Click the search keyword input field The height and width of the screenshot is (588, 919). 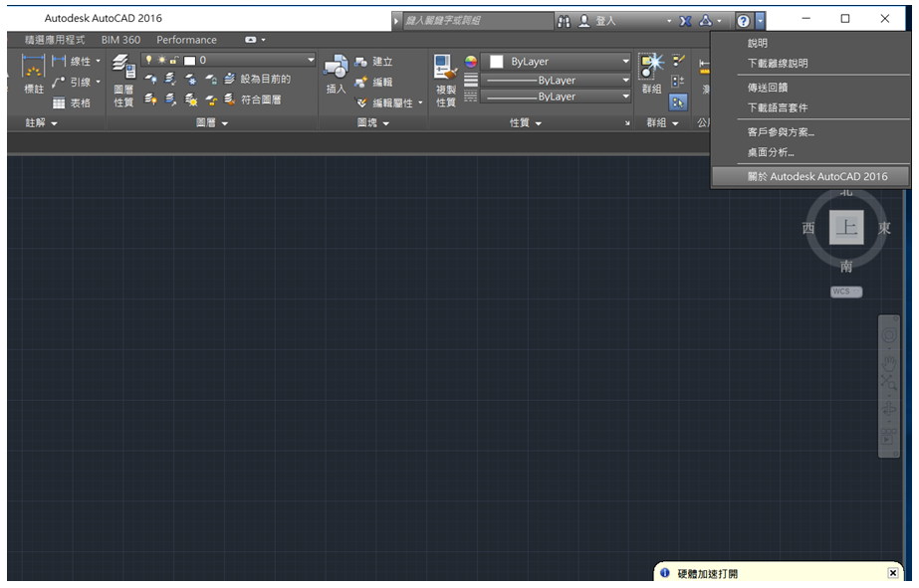478,21
